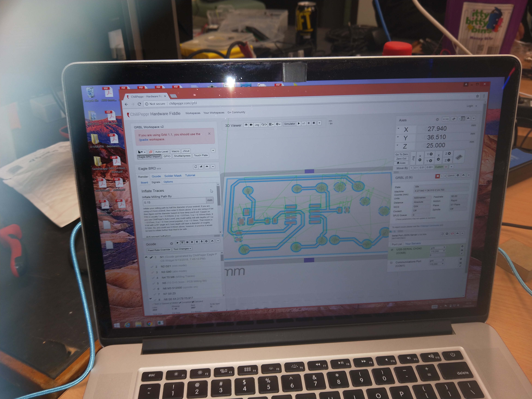Jog X axis right arrow
The image size is (532, 399).
click(438, 157)
